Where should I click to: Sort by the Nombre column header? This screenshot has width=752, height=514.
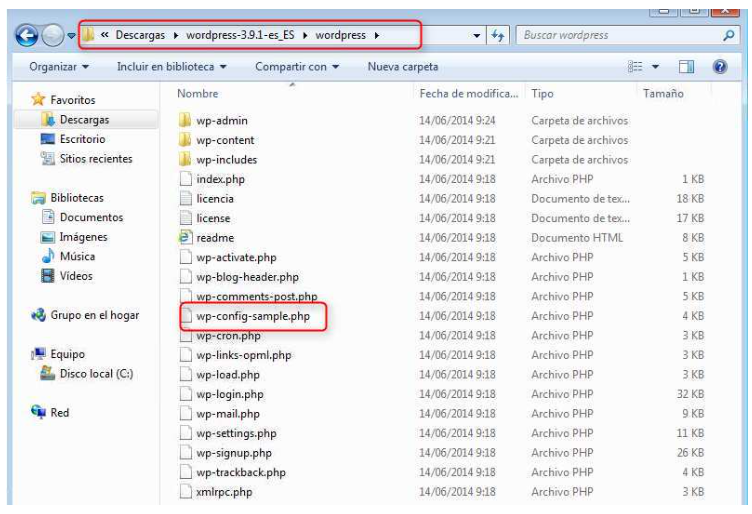pyautogui.click(x=198, y=93)
